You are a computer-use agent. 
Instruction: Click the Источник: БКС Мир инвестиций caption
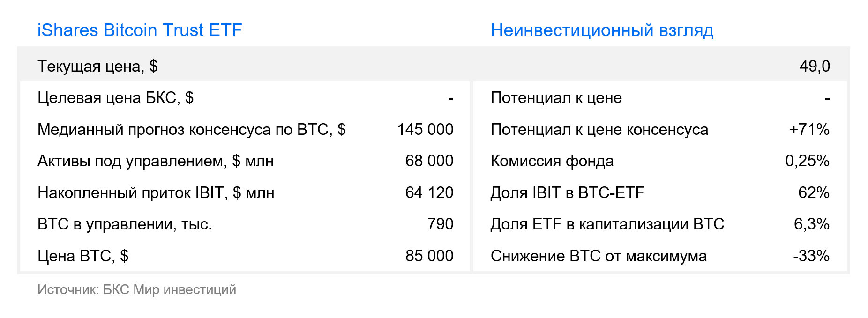pos(137,290)
